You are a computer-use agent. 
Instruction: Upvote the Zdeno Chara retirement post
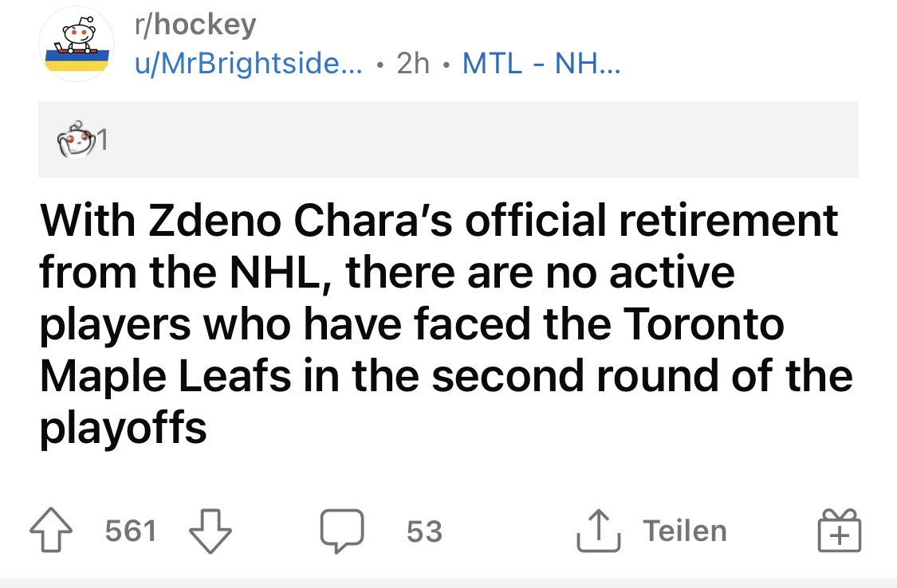tap(50, 531)
